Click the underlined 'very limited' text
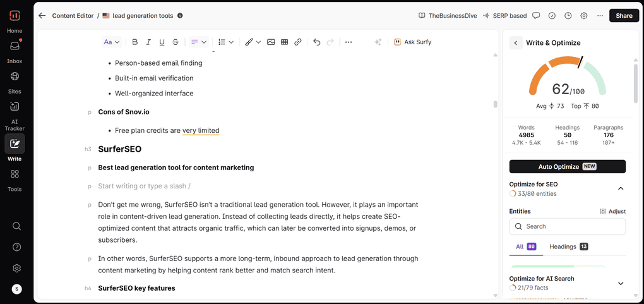Viewport: 644px width, 304px height. point(201,130)
